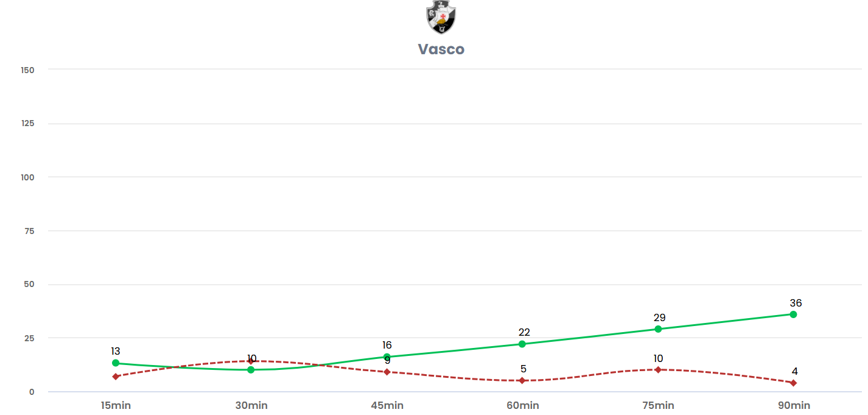Select the red diamond marker at 30min
Image resolution: width=868 pixels, height=415 pixels.
click(251, 361)
